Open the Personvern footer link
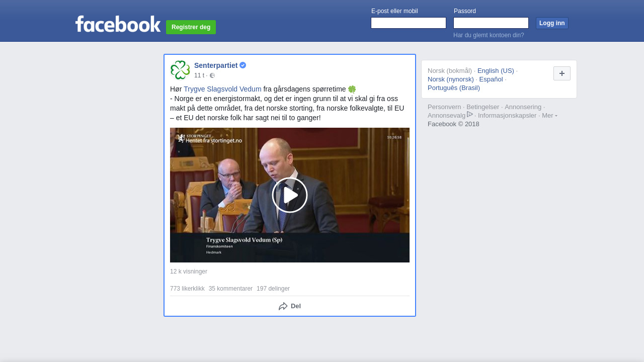The width and height of the screenshot is (644, 362). [x=444, y=107]
